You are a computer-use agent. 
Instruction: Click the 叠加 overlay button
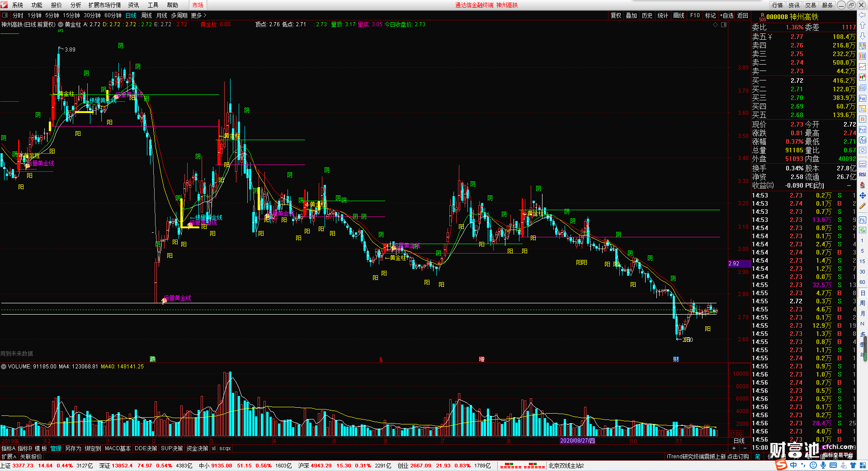632,15
